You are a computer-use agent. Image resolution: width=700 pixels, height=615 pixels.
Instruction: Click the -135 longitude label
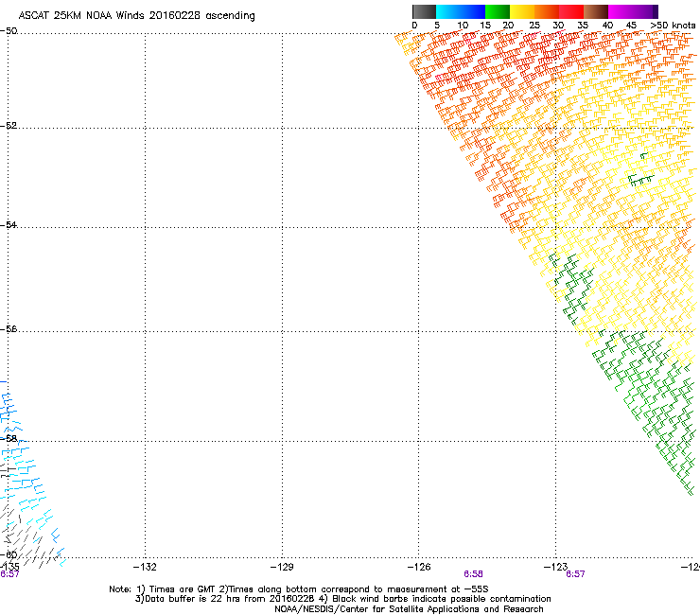[x=9, y=567]
